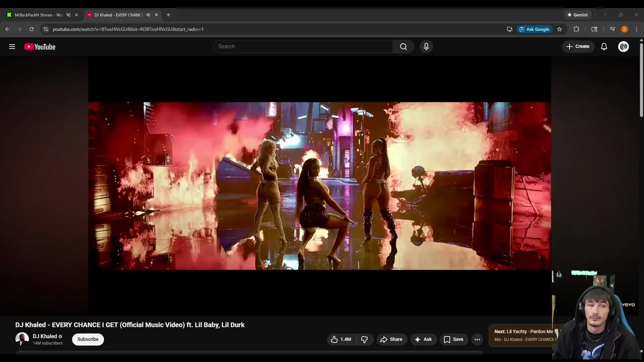Unmute the MrBackPackN Stream tab
The image size is (644, 362).
pos(68,15)
